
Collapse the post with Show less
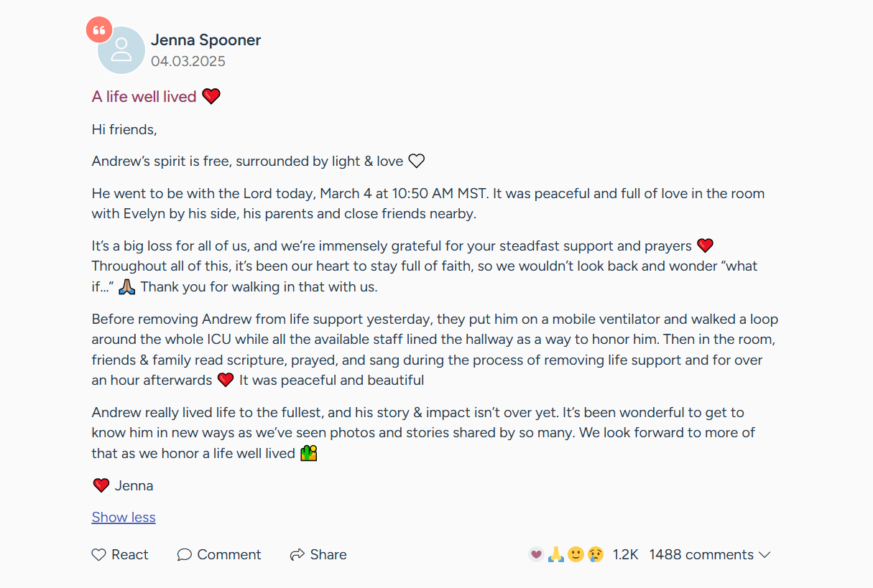pos(124,517)
